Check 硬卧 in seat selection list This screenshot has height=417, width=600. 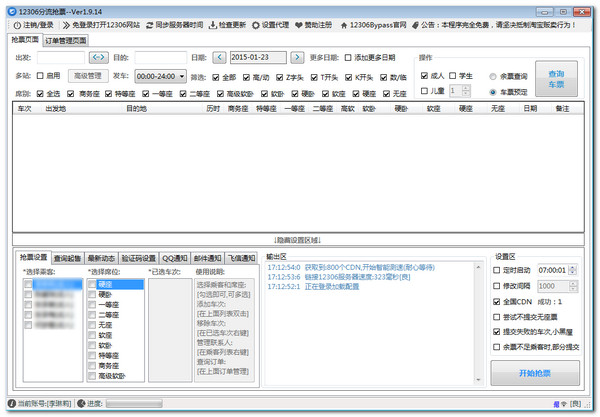92,295
